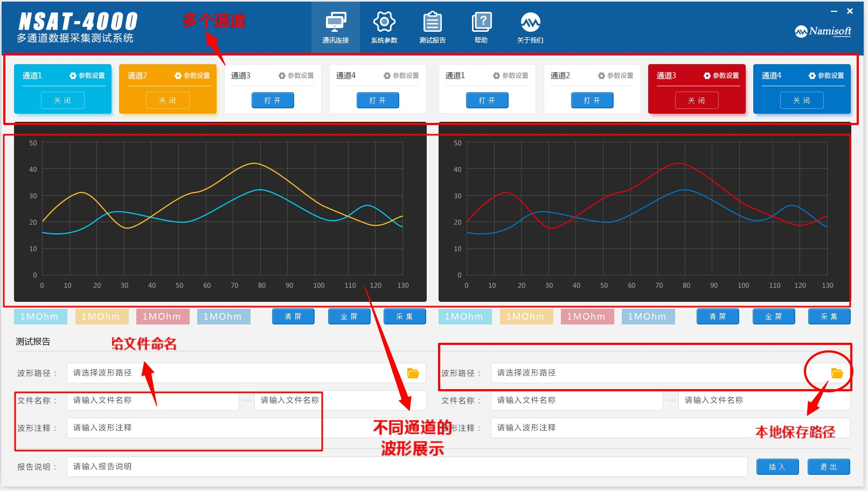
Task: Minimize the NSAT-4000 window
Action: (834, 11)
